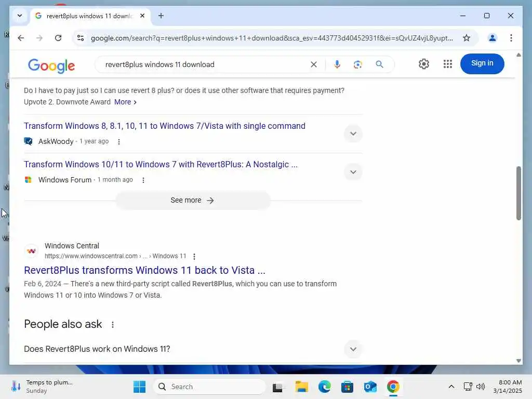Screen dimensions: 532x399
Task: Click the forward navigation arrow
Action: tap(39, 38)
